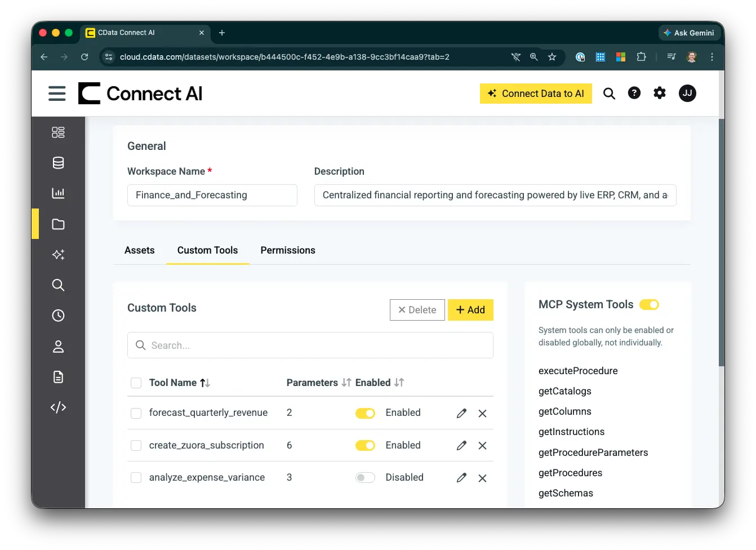This screenshot has width=756, height=550.
Task: Remove create_zuora_subscription using its X icon
Action: (482, 446)
